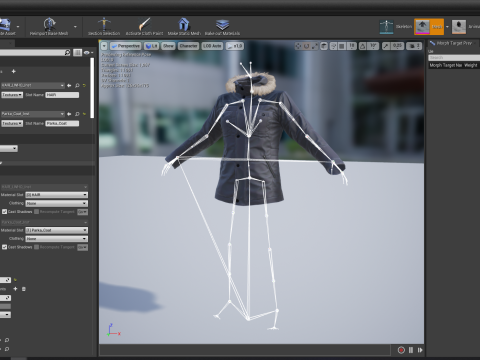This screenshot has height=360, width=480.
Task: Use selected asset for HAIR material
Action: pyautogui.click(x=69, y=86)
